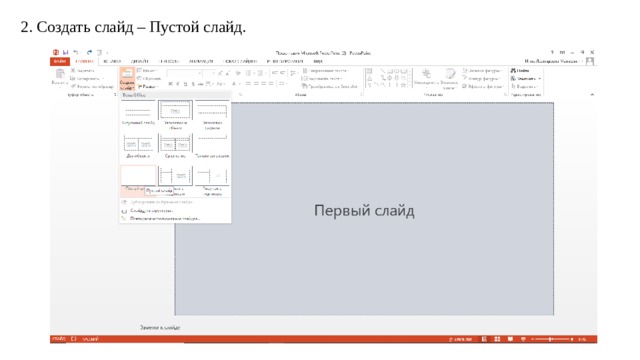Click the Redo arrow in quick access toolbar
The height and width of the screenshot is (360, 640).
[89, 53]
